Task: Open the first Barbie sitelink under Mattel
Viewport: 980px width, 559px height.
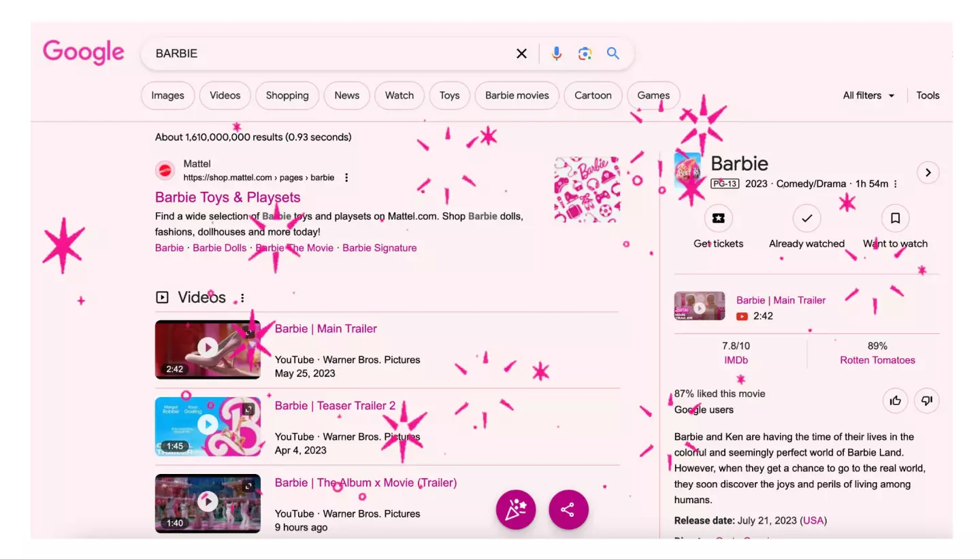Action: [x=169, y=248]
